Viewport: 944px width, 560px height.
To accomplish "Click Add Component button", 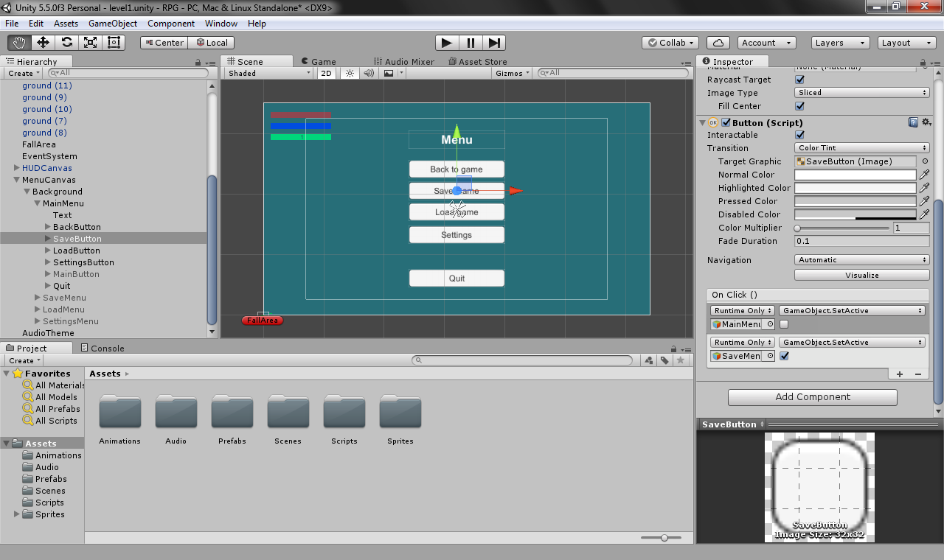I will (813, 397).
